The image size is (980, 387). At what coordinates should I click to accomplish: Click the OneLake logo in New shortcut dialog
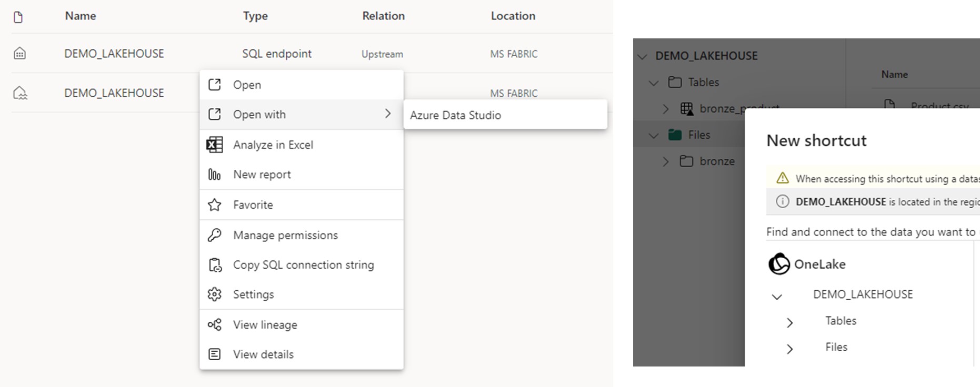tap(779, 264)
